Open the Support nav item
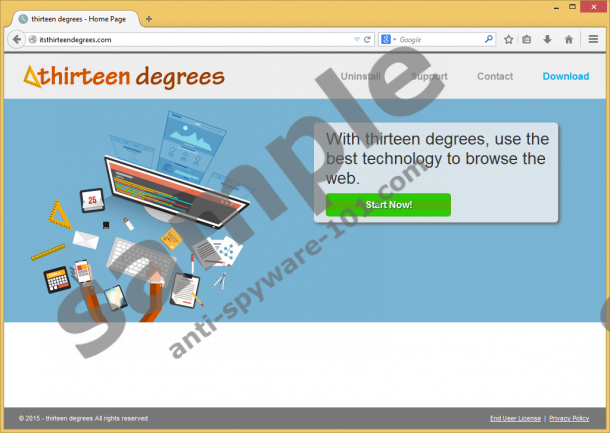The height and width of the screenshot is (433, 610). 429,76
